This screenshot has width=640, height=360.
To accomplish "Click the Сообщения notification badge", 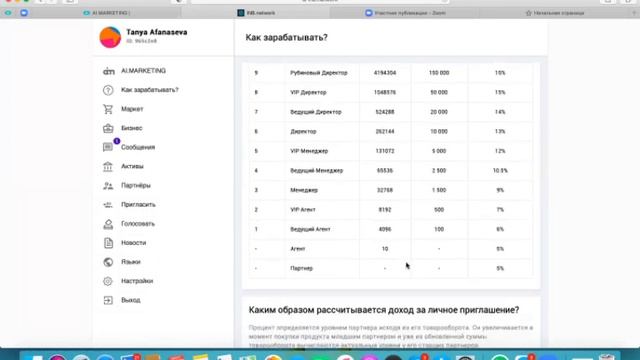I will (117, 141).
